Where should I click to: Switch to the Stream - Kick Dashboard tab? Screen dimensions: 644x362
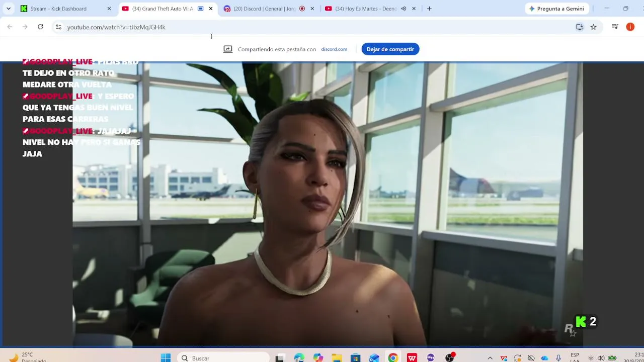click(x=66, y=9)
